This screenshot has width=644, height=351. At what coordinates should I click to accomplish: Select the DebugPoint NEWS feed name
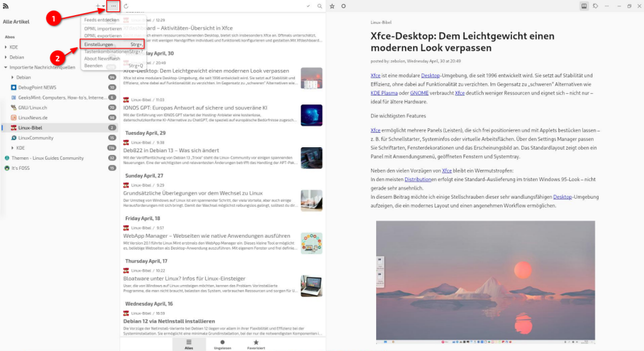click(x=37, y=87)
